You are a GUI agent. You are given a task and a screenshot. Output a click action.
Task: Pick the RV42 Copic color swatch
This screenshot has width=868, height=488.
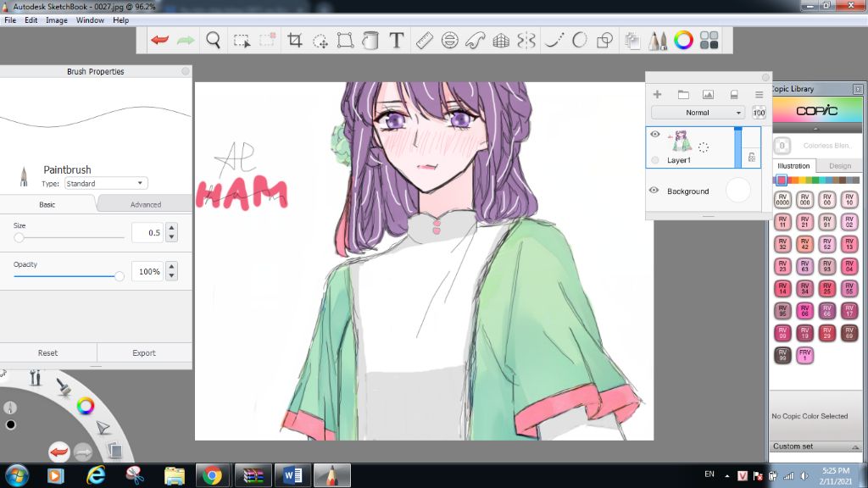click(805, 243)
